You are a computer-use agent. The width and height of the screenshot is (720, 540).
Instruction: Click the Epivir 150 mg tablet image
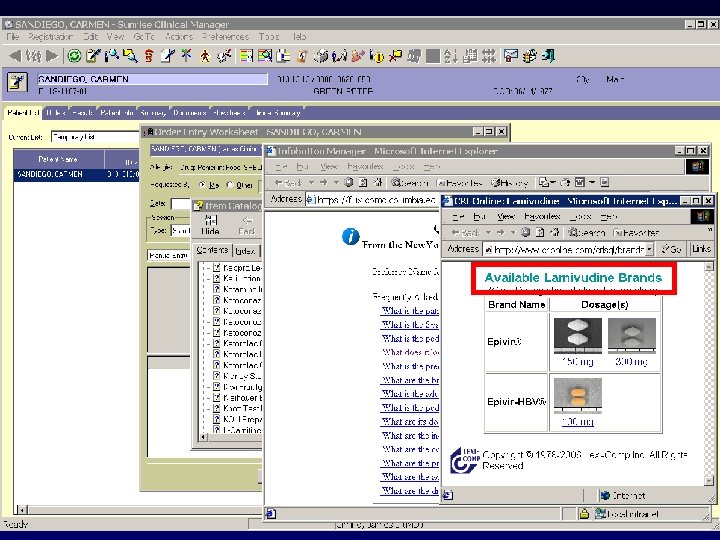tap(578, 336)
